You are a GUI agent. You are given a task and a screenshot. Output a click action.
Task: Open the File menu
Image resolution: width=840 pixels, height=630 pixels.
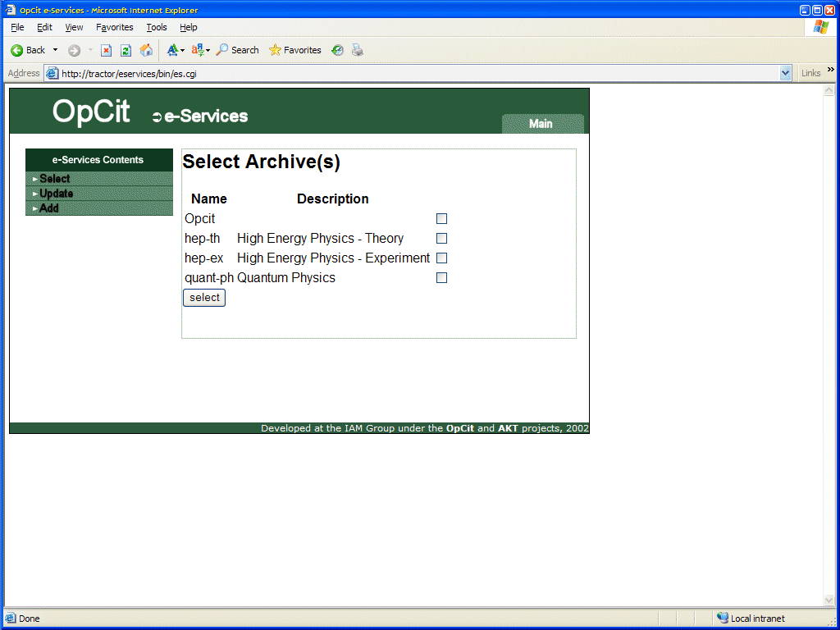(17, 27)
